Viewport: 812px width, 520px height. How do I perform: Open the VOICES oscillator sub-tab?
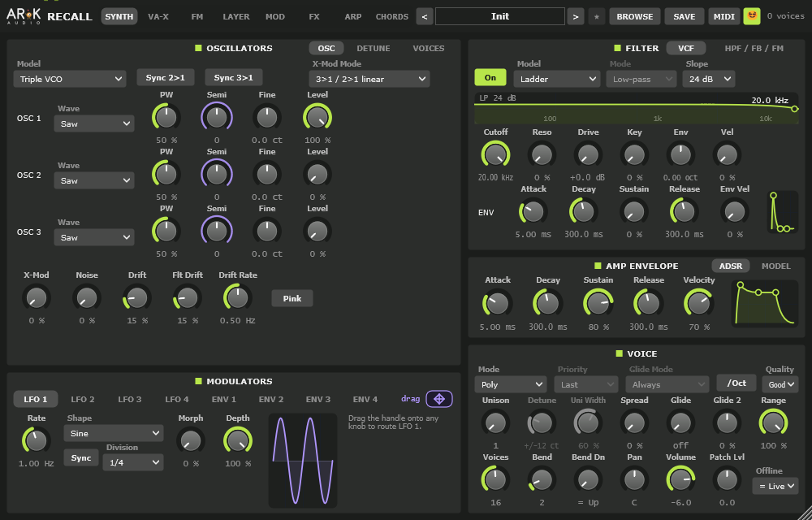[x=428, y=48]
